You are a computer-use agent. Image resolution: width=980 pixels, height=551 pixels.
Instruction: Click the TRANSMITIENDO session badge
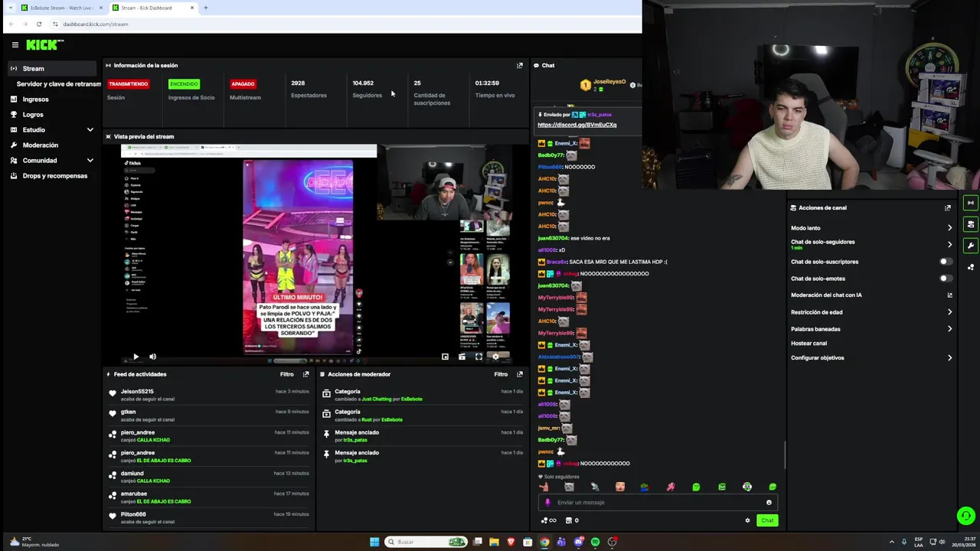click(x=128, y=83)
